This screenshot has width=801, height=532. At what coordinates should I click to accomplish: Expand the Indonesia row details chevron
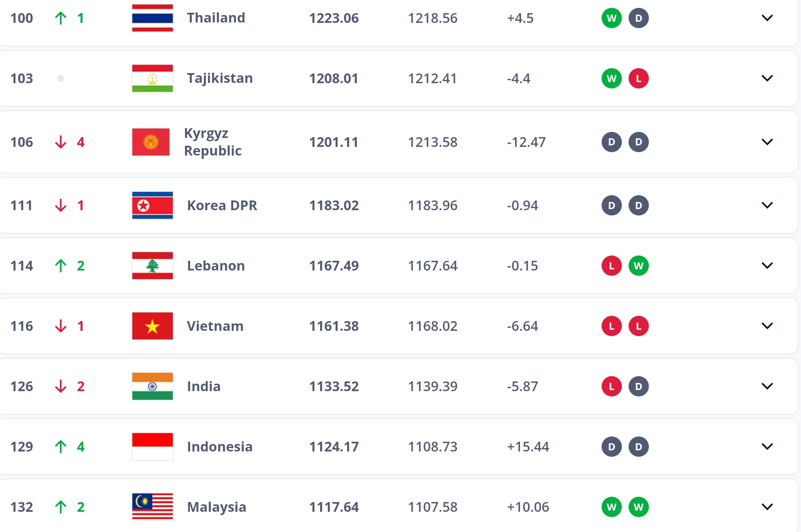coord(767,447)
